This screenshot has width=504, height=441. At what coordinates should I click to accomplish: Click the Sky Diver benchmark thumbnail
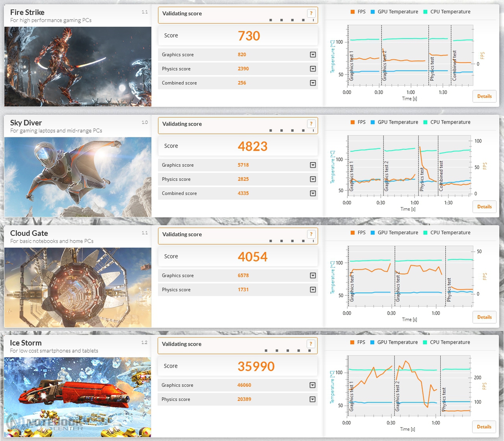78,177
